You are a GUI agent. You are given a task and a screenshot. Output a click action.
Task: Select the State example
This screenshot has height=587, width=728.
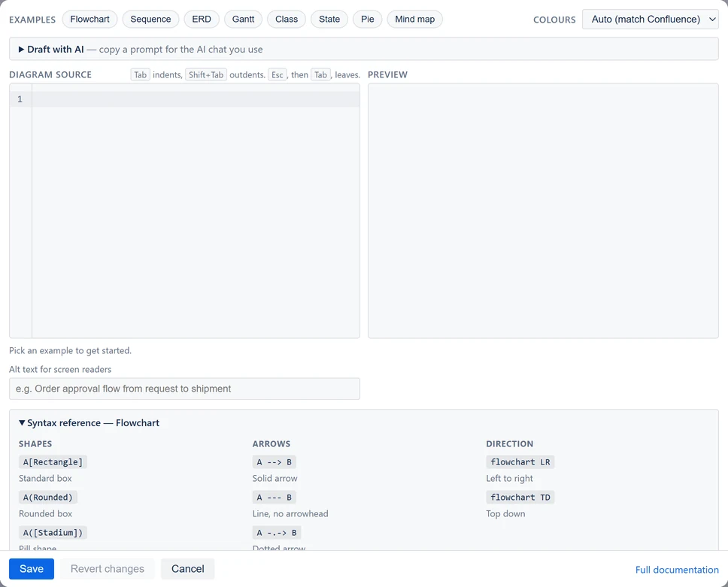click(x=329, y=19)
